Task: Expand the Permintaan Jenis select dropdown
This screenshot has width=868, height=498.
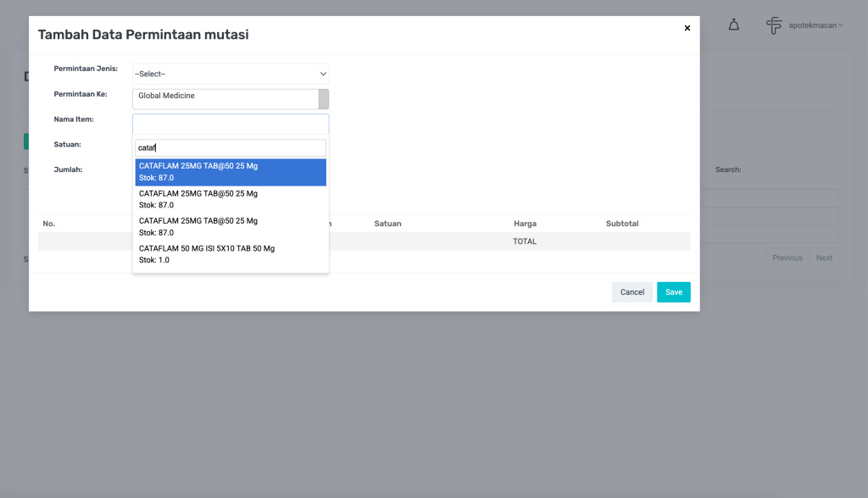Action: click(x=231, y=74)
